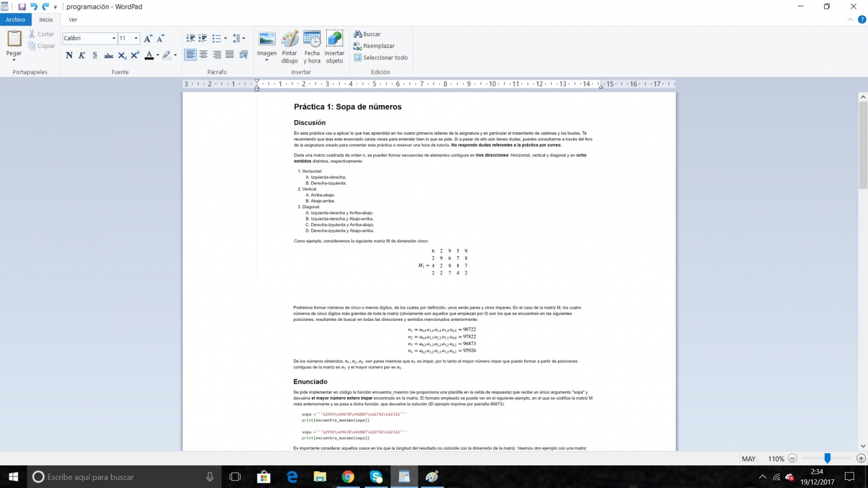Align text to the left

point(190,55)
